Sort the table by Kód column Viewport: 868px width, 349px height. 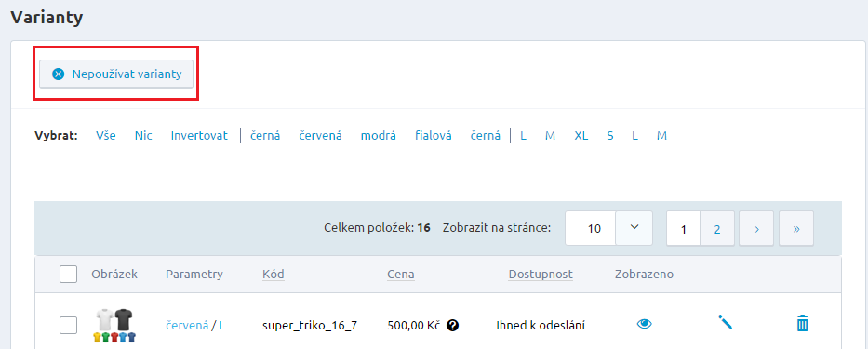[x=274, y=275]
